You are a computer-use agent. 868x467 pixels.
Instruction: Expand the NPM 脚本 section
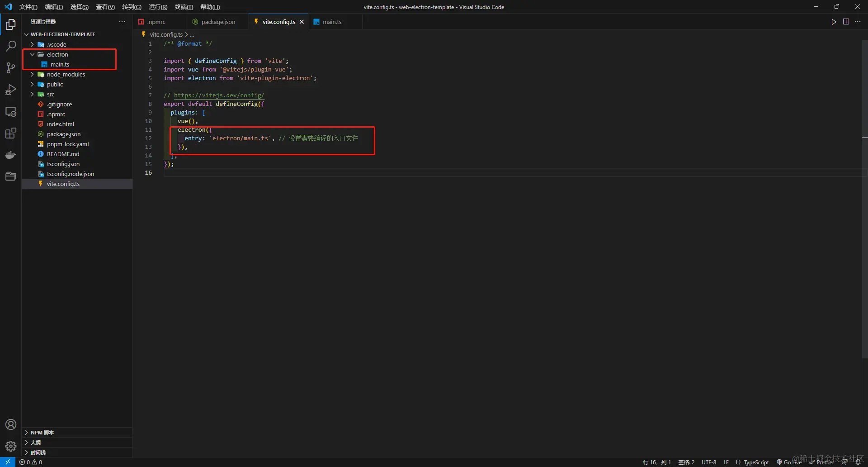[77, 433]
